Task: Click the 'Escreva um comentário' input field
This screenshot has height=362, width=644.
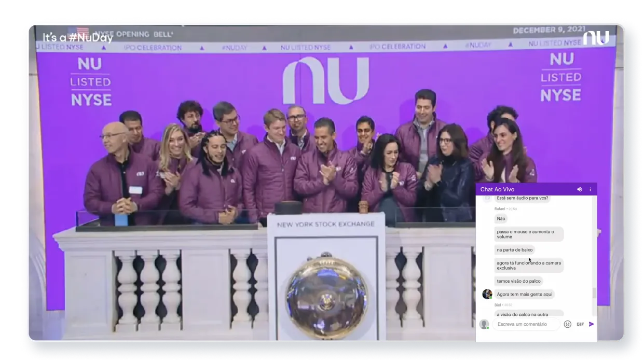Action: click(x=527, y=324)
